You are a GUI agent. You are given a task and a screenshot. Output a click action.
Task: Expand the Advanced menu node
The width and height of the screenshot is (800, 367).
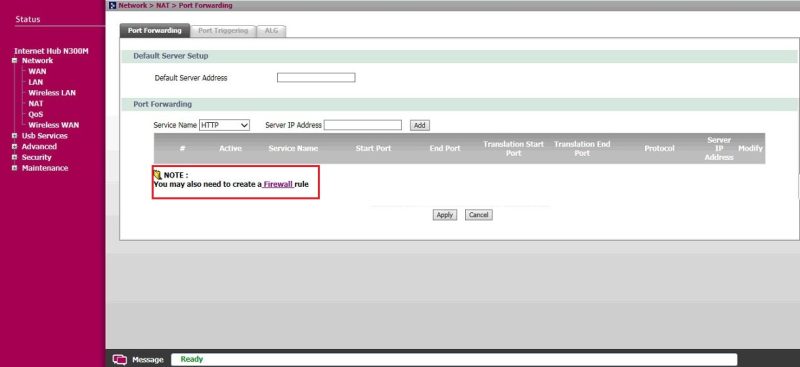click(x=15, y=146)
